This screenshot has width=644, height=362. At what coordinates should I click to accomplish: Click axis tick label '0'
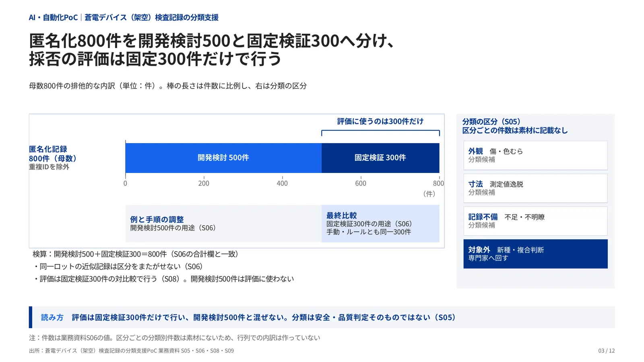125,183
